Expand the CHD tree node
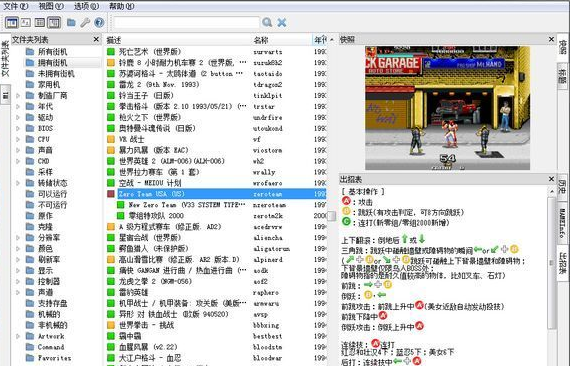The width and height of the screenshot is (570, 366). click(18, 161)
